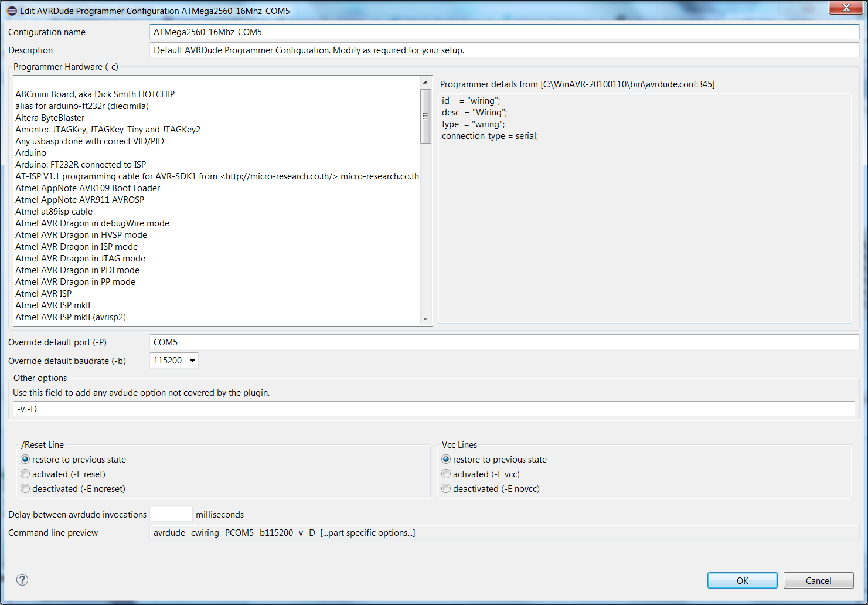The image size is (868, 605).
Task: Select Any usbasp clone with correct VID/PID
Action: point(90,141)
